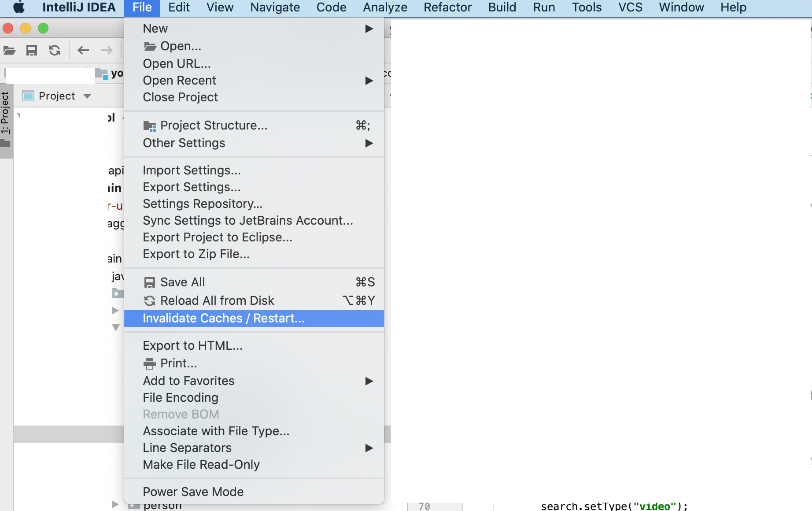Expand Other Settings submenu
The width and height of the screenshot is (812, 511).
click(x=254, y=143)
